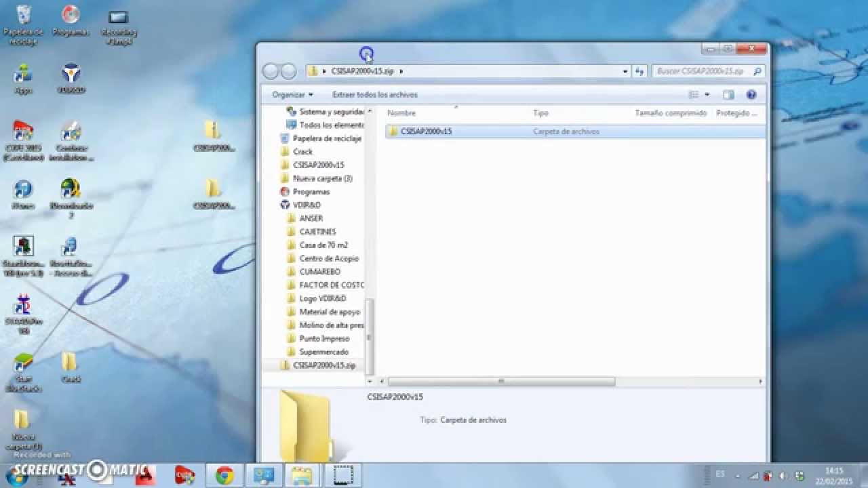Select Supermercado folder in tree

click(x=317, y=352)
